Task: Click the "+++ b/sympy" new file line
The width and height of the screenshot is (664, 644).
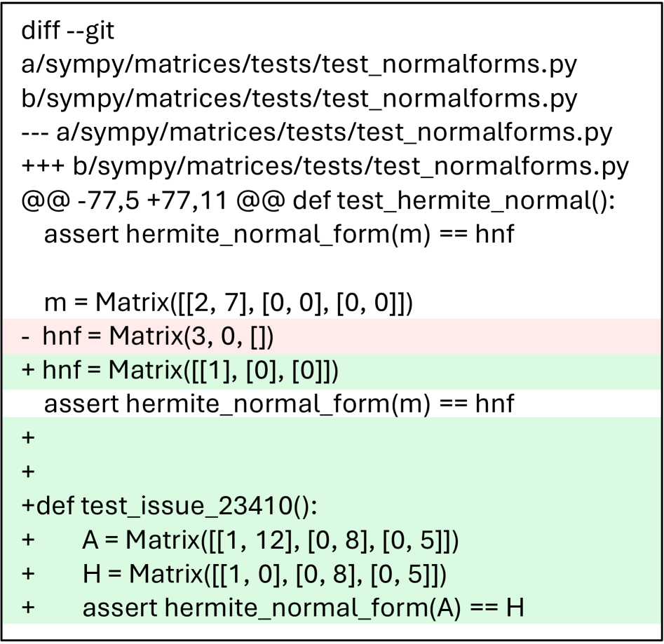Action: [x=325, y=166]
